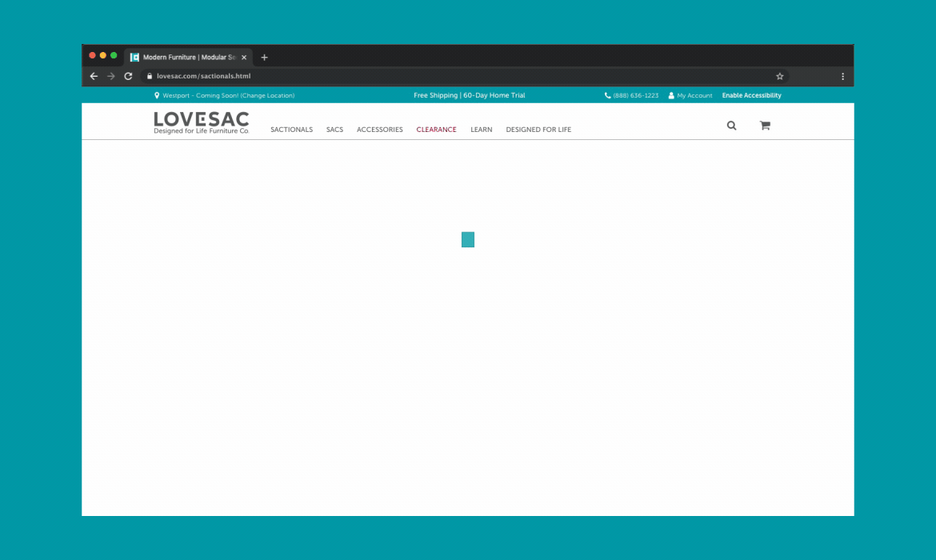
Task: Click the yellow minimize window button
Action: (x=102, y=55)
